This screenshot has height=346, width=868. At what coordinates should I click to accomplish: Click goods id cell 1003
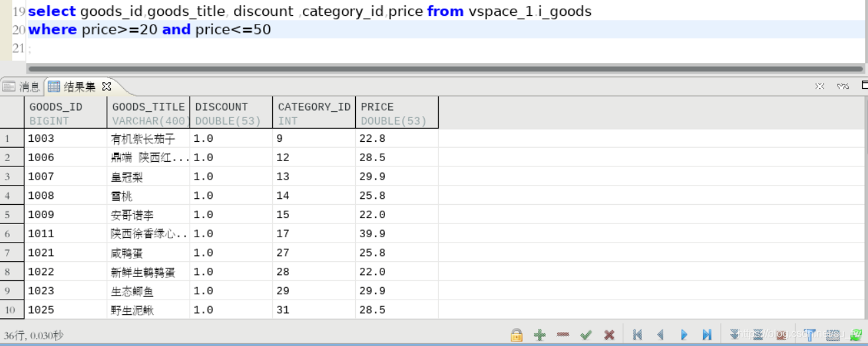coord(66,139)
